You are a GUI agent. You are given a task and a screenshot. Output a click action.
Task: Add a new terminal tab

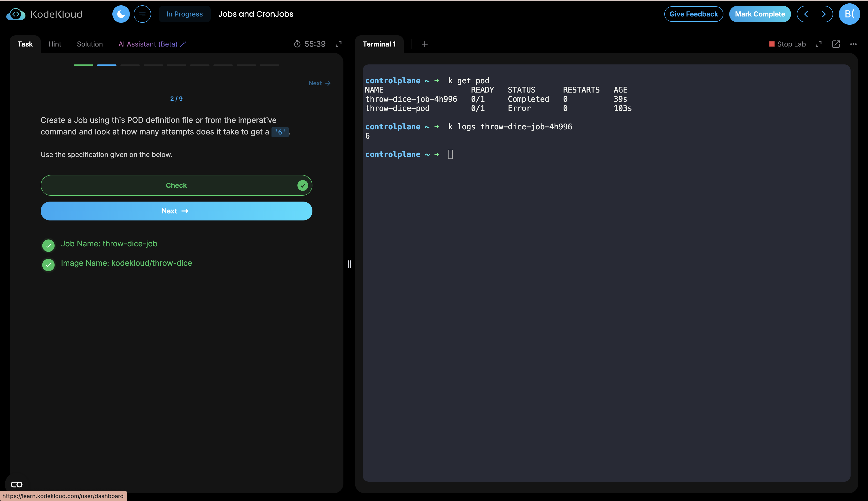[425, 44]
